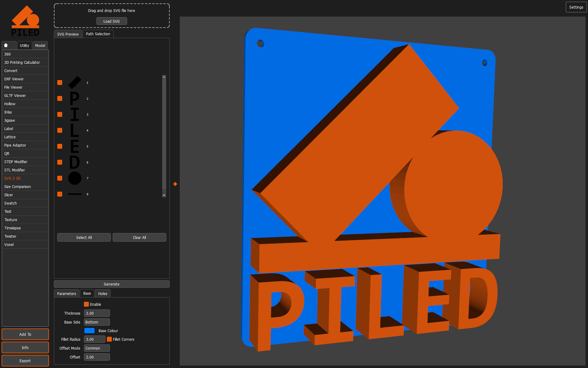Open the STL Modifier tool
Screen dimensions: 588x368
click(25, 170)
